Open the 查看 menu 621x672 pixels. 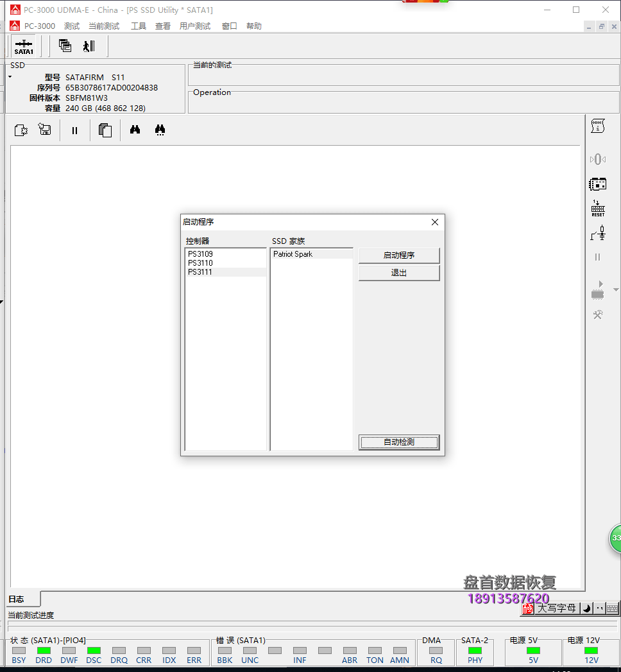(163, 26)
